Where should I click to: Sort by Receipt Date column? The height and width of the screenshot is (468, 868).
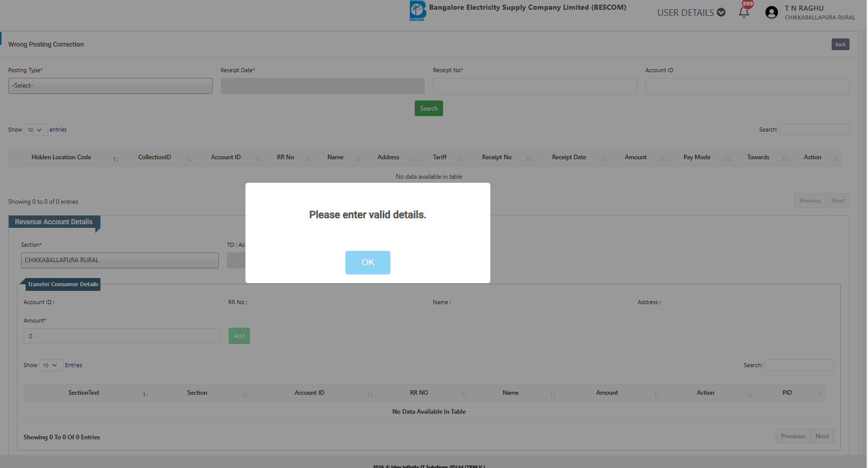point(573,158)
